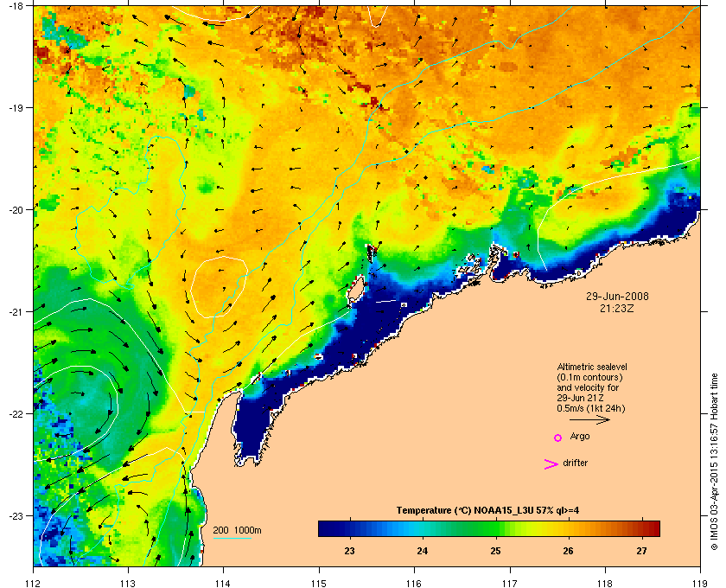Click the longitude axis label 117
This screenshot has width=726, height=588.
[509, 584]
